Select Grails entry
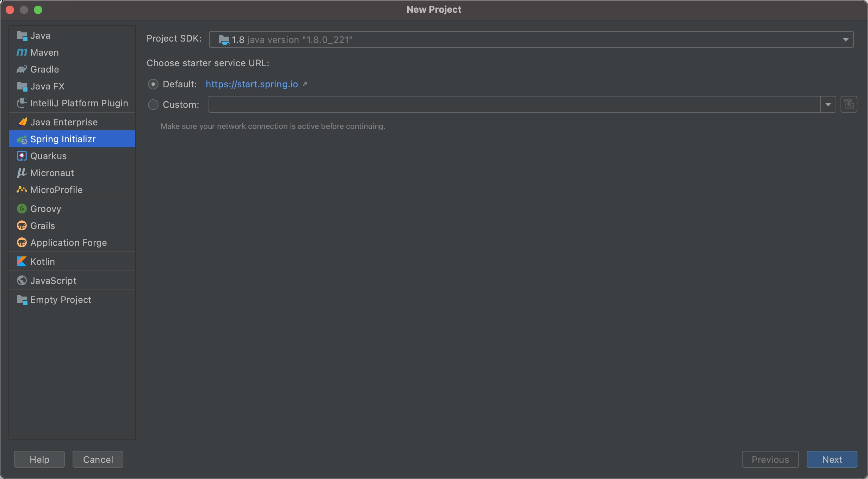 tap(72, 226)
